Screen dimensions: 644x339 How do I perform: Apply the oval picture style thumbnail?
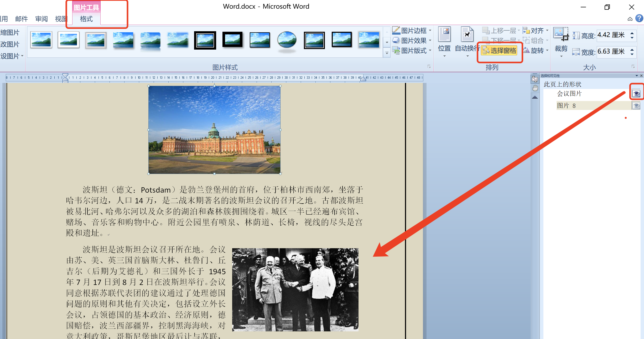point(287,40)
